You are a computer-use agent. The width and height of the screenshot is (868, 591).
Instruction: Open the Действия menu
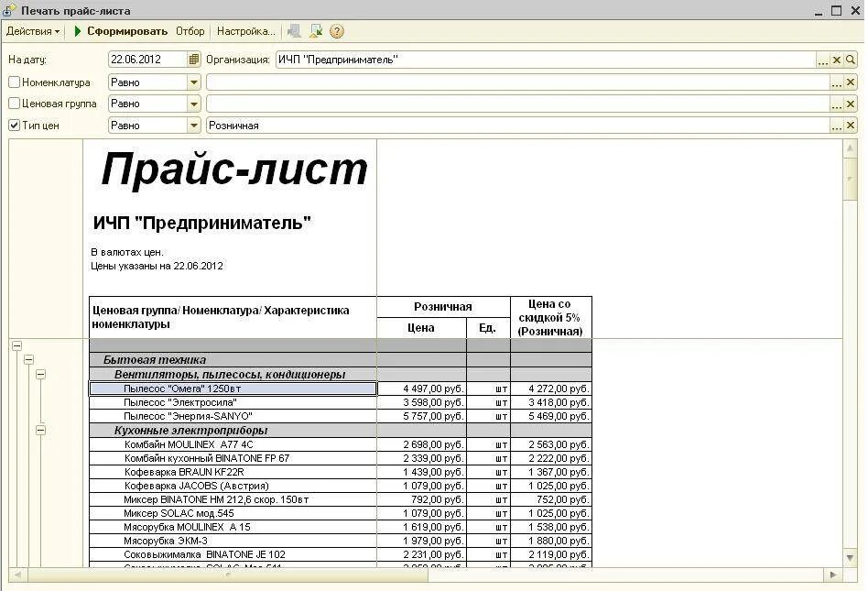pos(33,31)
